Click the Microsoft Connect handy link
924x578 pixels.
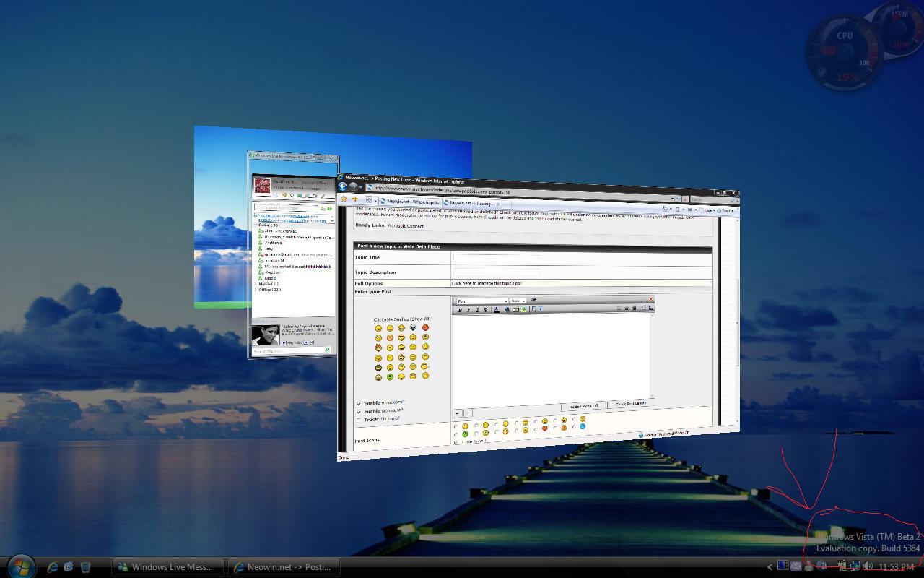pyautogui.click(x=405, y=226)
